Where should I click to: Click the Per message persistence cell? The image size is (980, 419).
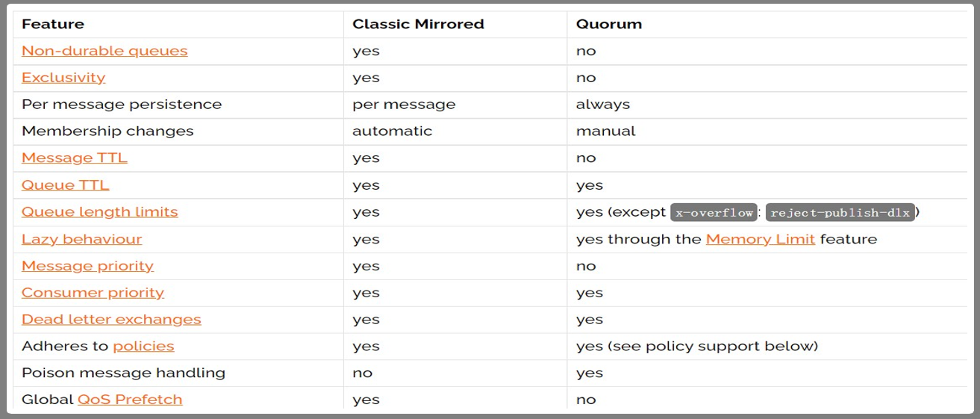[x=122, y=105]
